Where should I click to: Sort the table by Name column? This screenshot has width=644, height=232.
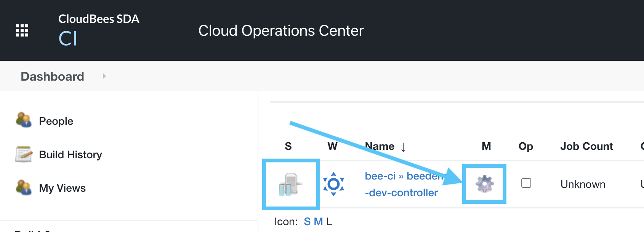(385, 146)
